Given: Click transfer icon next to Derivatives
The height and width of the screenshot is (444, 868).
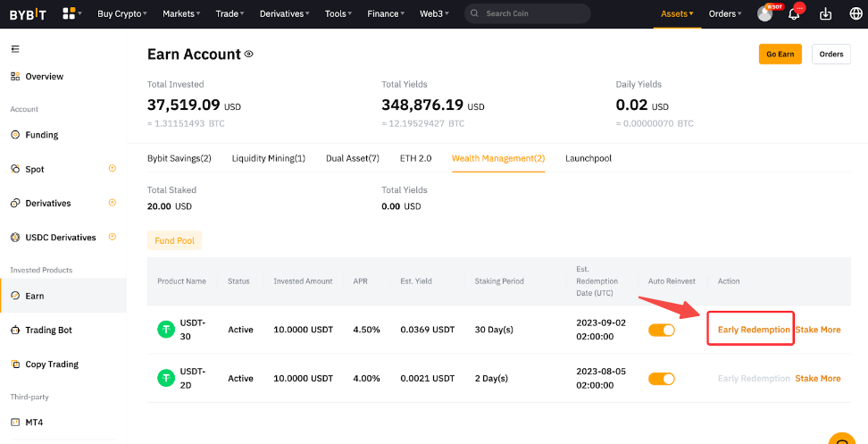Looking at the screenshot, I should (113, 203).
